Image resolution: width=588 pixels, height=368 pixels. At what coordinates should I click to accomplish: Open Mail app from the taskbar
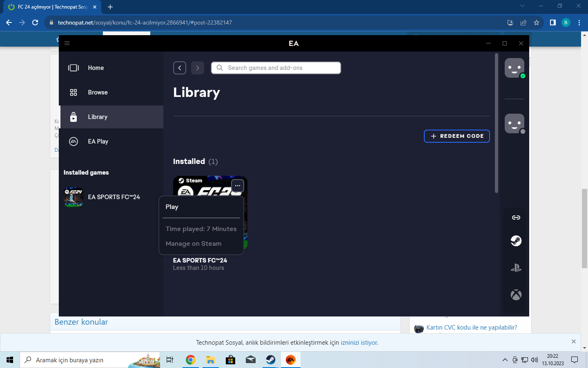pyautogui.click(x=250, y=360)
